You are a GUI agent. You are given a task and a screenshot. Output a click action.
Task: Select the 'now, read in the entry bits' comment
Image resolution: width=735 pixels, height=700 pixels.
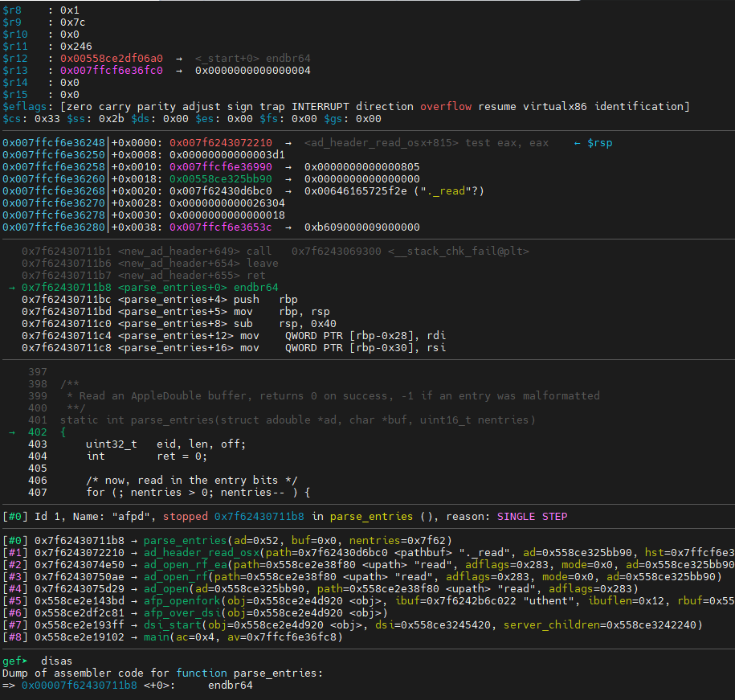click(x=192, y=481)
